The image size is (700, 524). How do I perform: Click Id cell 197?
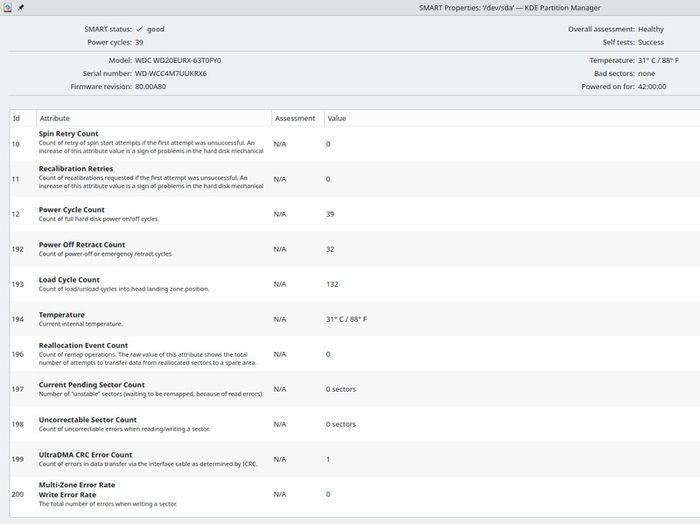point(17,389)
